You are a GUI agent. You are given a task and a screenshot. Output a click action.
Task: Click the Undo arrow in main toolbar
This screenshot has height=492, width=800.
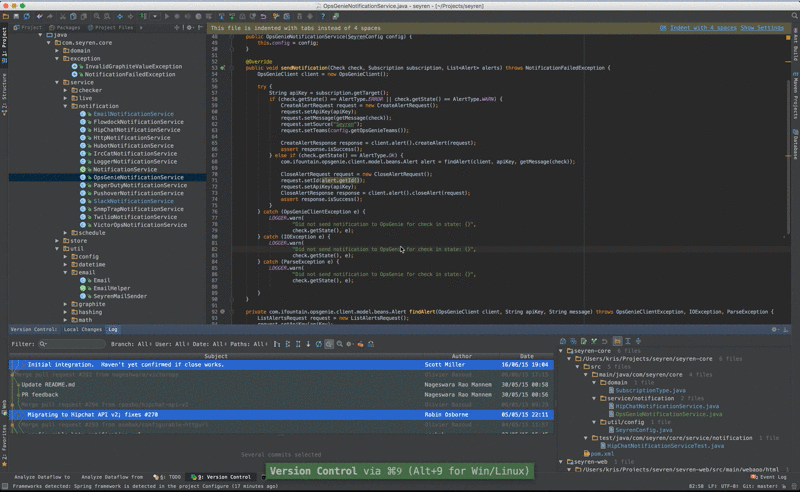[39, 16]
